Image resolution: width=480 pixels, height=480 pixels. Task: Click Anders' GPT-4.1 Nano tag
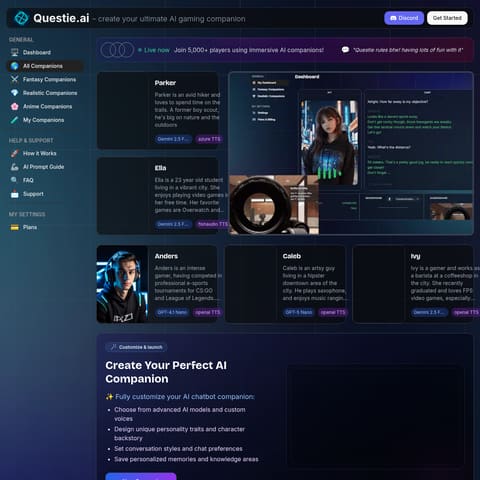coord(172,312)
